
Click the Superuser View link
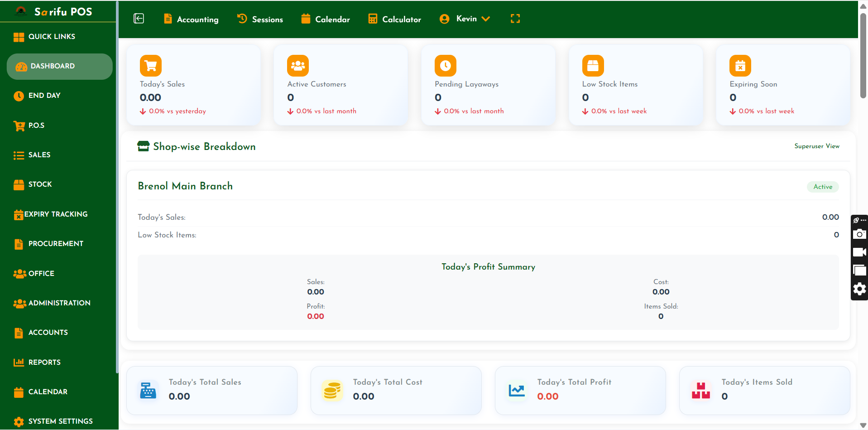click(816, 146)
